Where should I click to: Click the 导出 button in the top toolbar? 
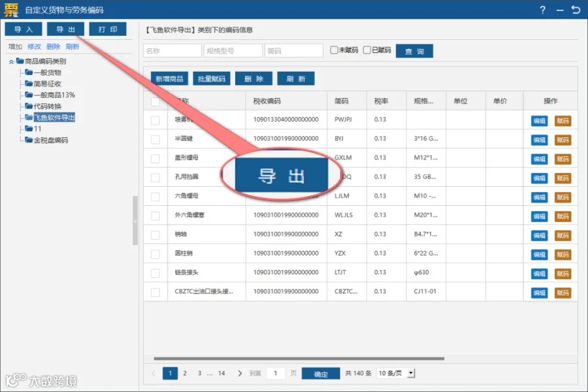click(65, 29)
